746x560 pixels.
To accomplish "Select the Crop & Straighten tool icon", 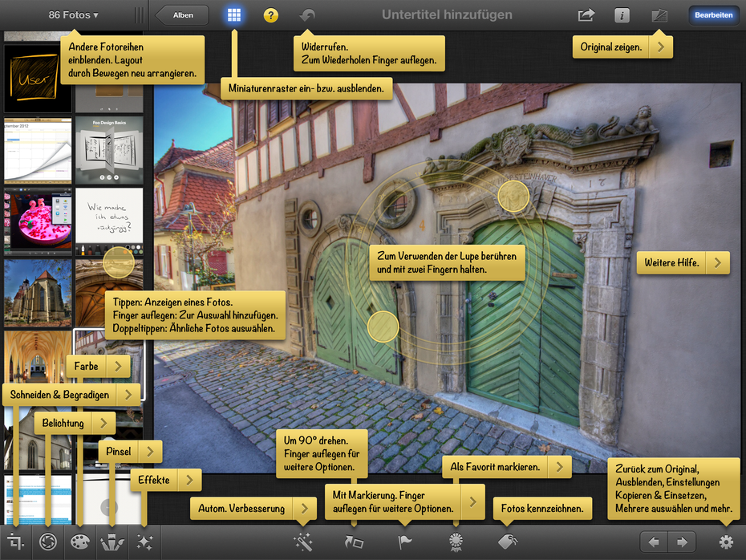I will (15, 542).
